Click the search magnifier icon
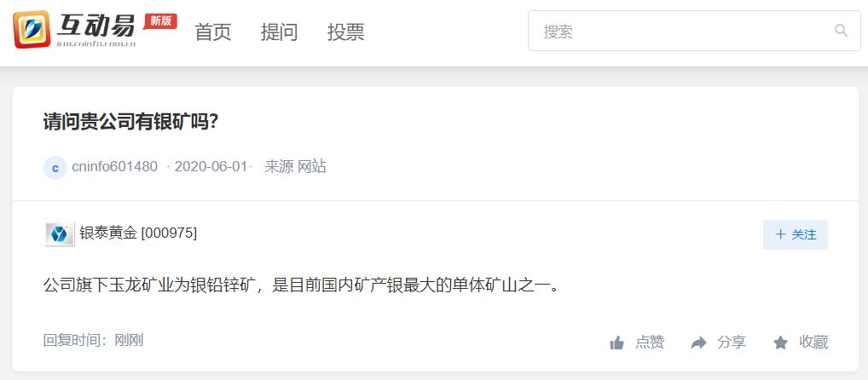This screenshot has height=380, width=868. [x=841, y=31]
